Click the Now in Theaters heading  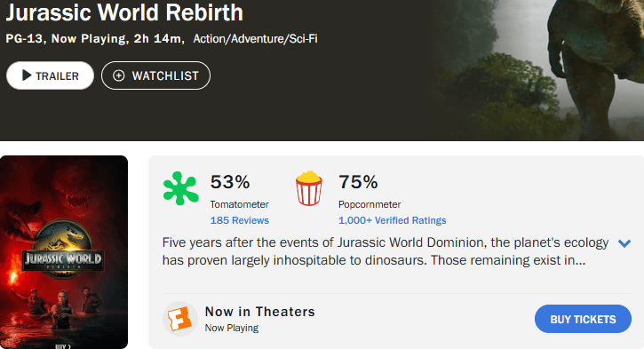[x=260, y=312]
